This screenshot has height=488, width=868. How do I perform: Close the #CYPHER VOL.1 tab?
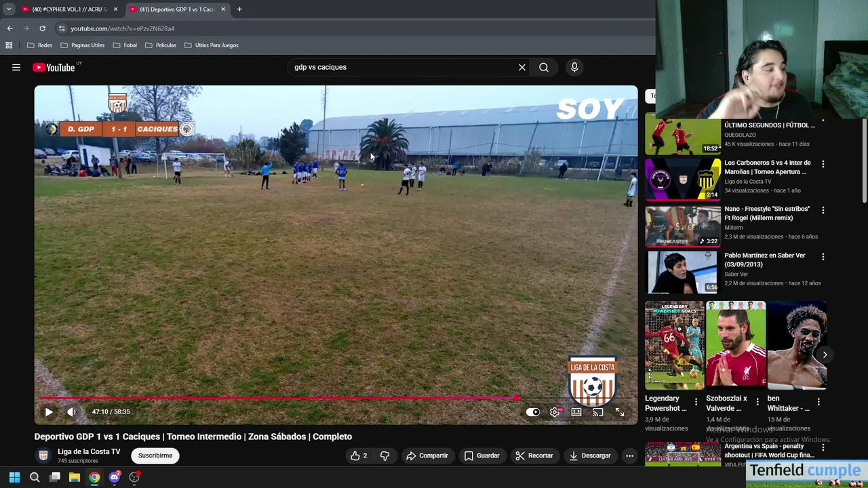coord(115,9)
